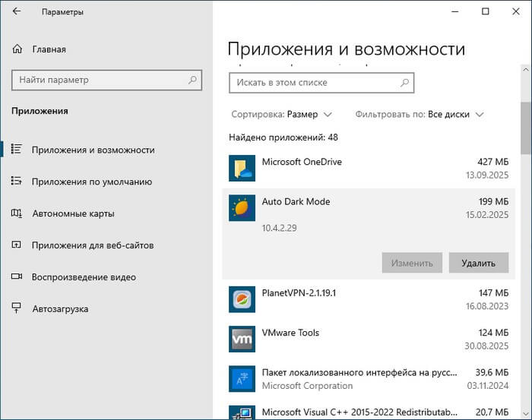Click the greyed Изменить button
Screen dimensions: 532x420
(x=412, y=263)
